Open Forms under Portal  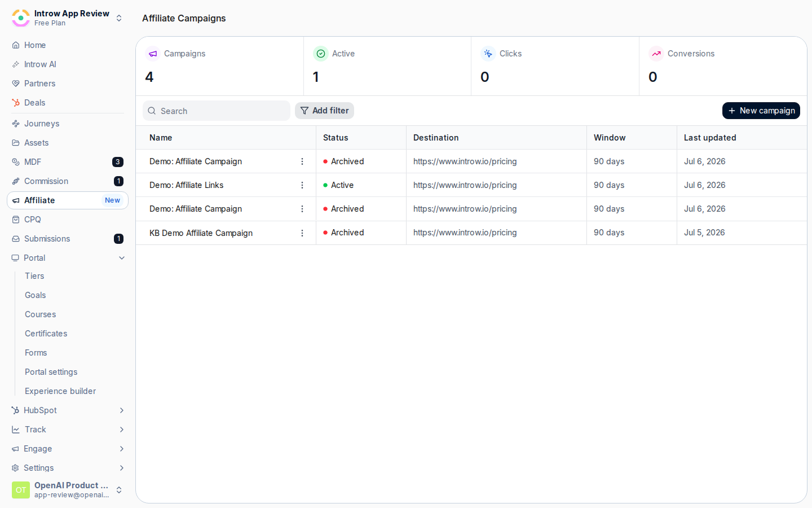coord(36,353)
